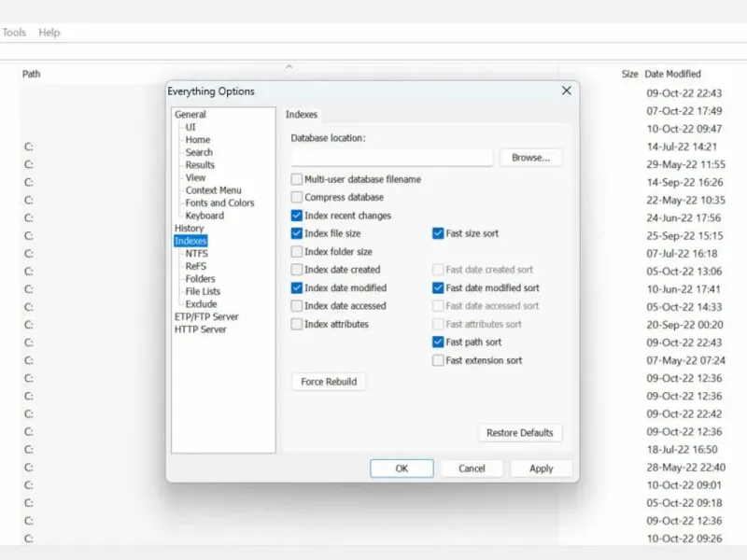Screen dimensions: 747x560
Task: Confirm options with OK button
Action: [402, 469]
